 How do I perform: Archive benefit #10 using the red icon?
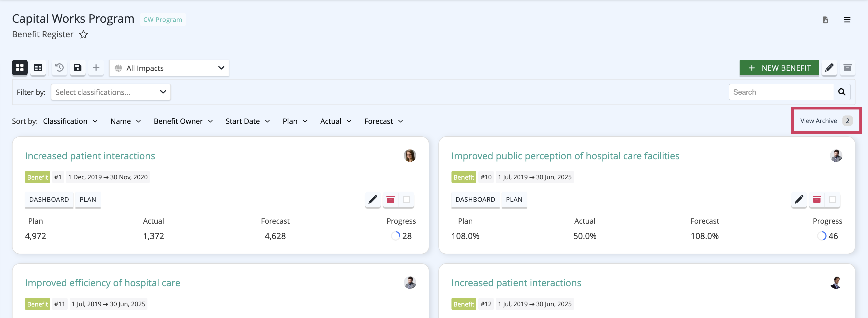(x=816, y=200)
